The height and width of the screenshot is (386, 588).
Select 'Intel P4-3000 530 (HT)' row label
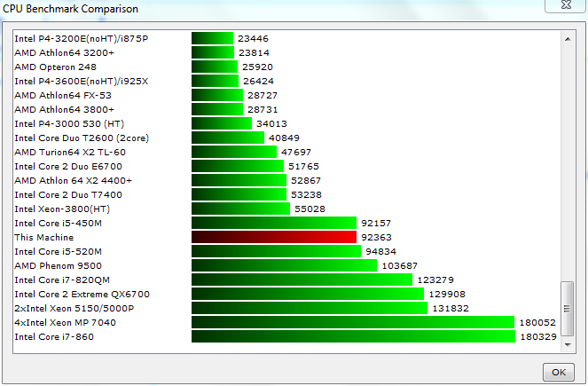point(69,124)
